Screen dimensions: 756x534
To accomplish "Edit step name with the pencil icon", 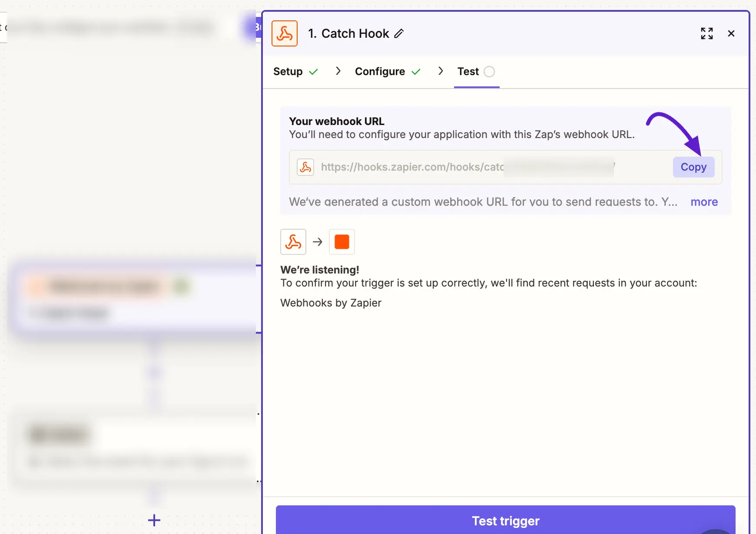I will (399, 33).
